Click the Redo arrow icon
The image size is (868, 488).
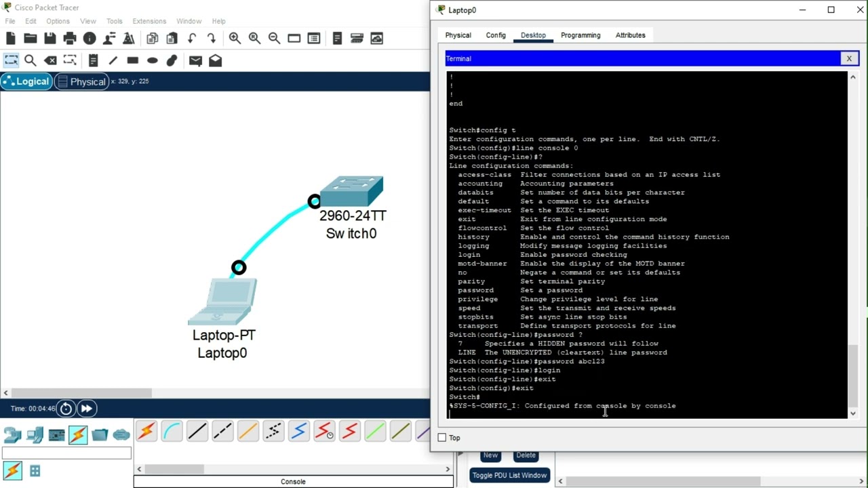tap(212, 39)
